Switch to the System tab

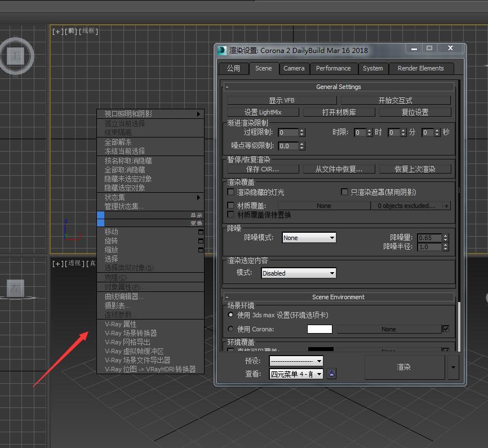coord(373,68)
